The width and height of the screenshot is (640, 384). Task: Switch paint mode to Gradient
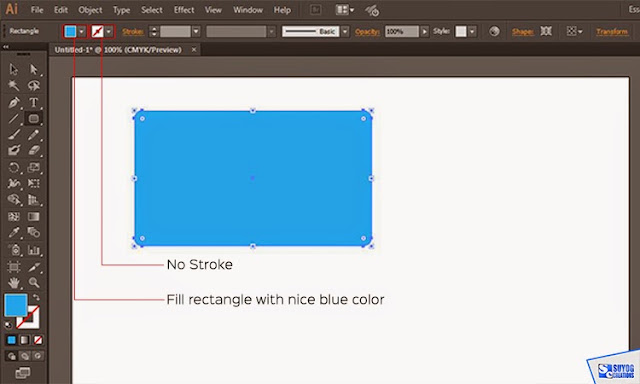click(25, 340)
